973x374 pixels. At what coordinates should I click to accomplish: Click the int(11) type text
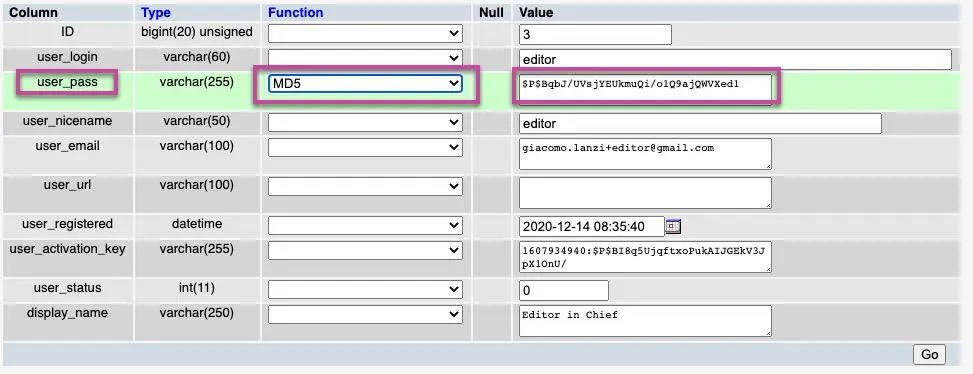197,288
